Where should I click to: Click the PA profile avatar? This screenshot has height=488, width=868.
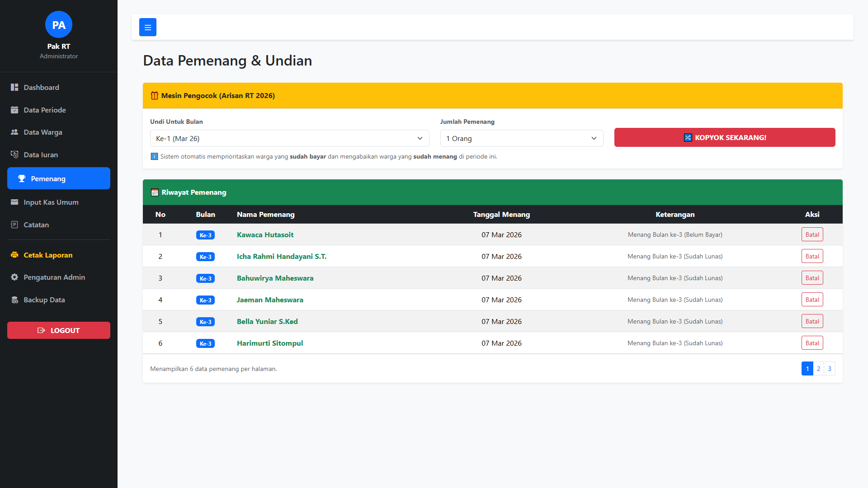click(59, 25)
